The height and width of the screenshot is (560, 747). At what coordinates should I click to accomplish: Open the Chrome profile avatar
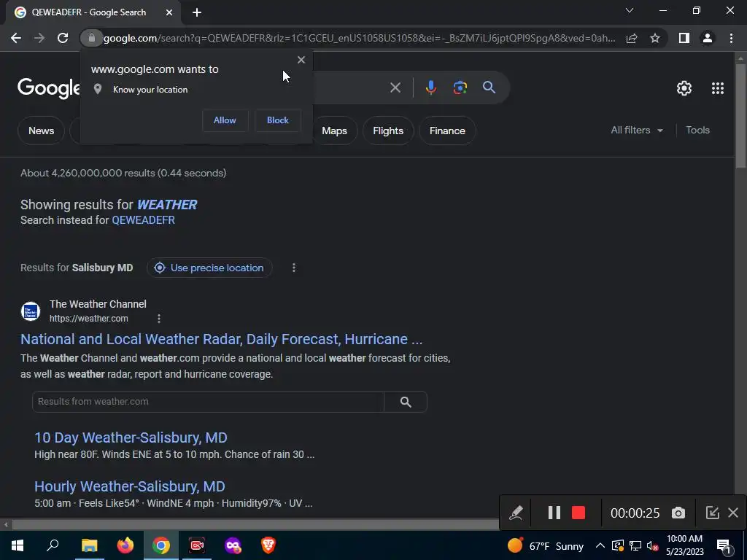tap(708, 38)
